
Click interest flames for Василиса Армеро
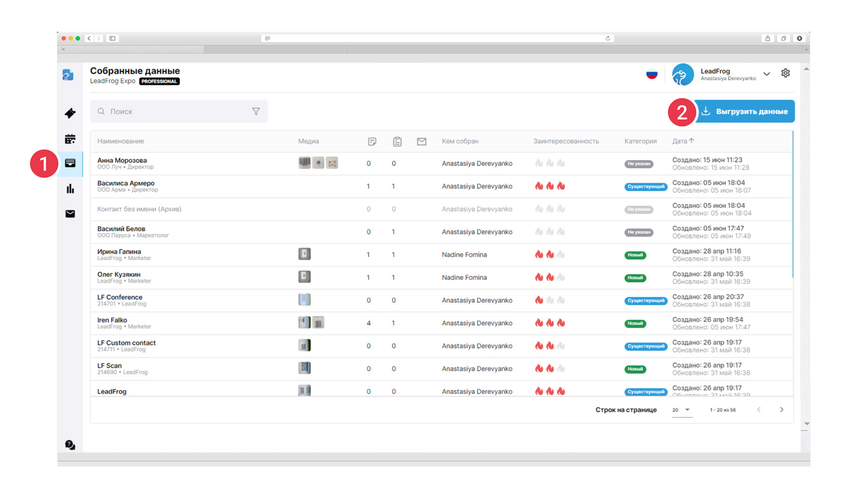550,186
